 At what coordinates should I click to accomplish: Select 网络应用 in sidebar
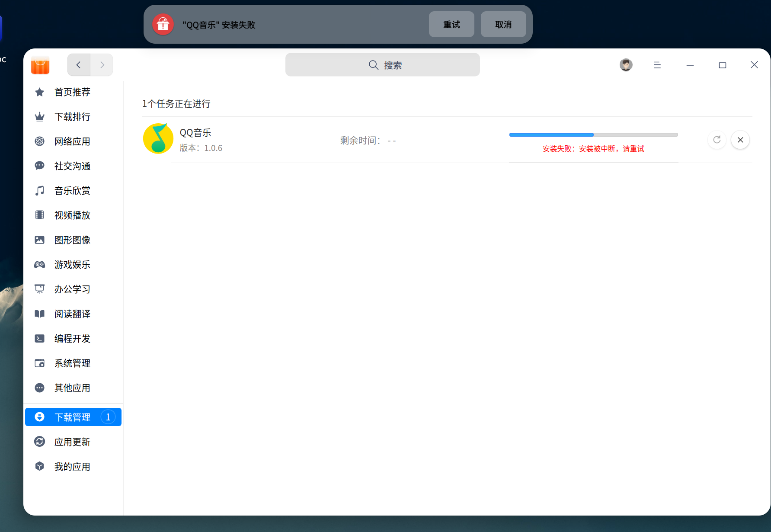(74, 141)
